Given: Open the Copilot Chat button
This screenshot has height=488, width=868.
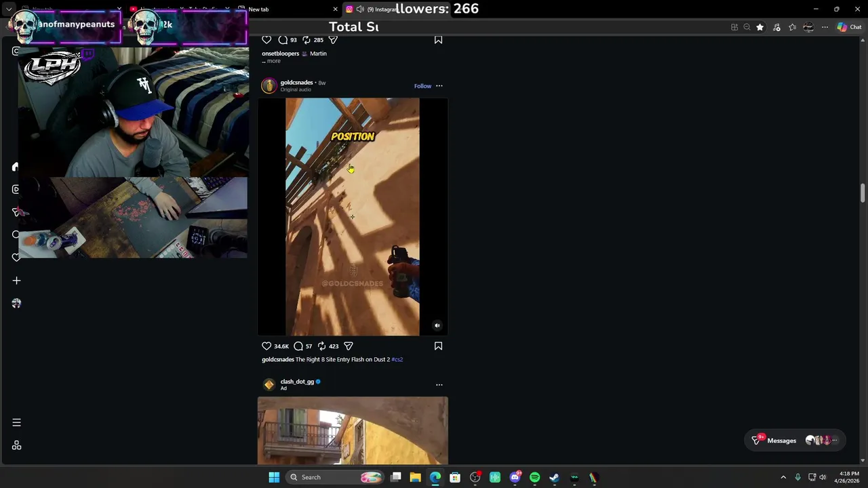Looking at the screenshot, I should 849,27.
